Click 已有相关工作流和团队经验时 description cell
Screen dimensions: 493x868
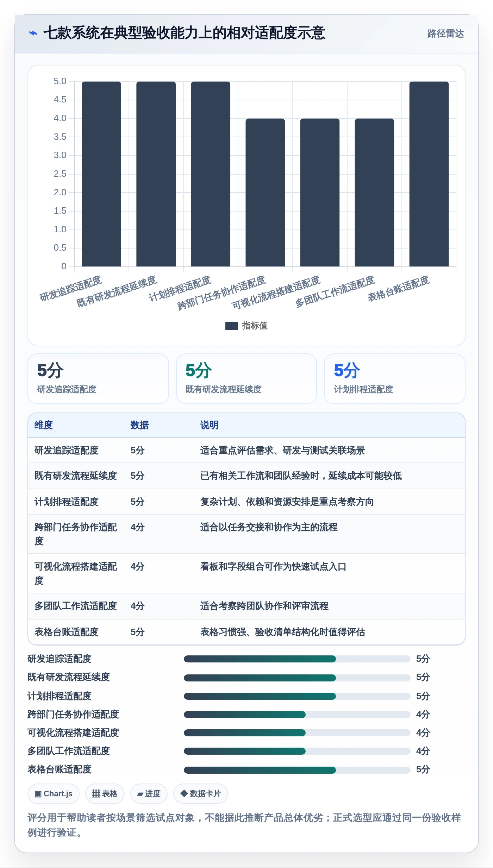tap(301, 476)
